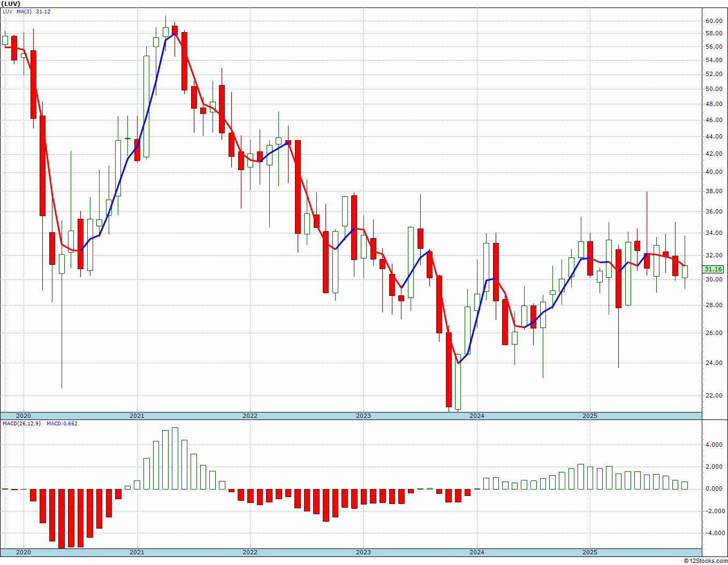Click the 2024 year label under MACD panel
Screen dimensions: 728x565
click(477, 552)
